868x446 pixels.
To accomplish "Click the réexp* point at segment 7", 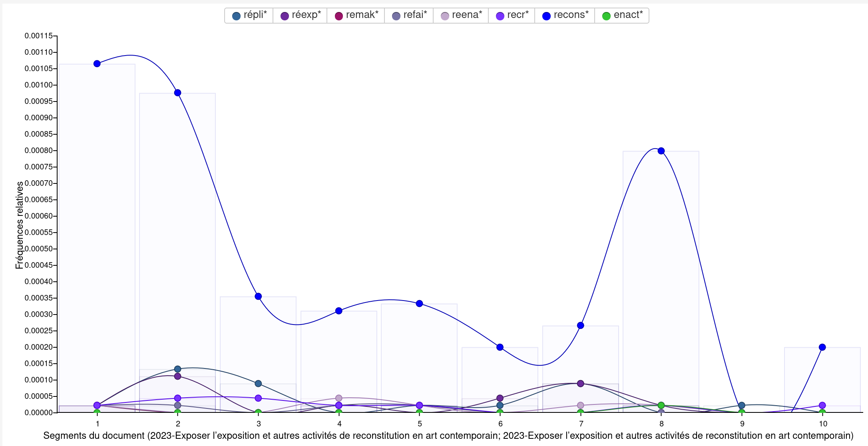I will [581, 383].
